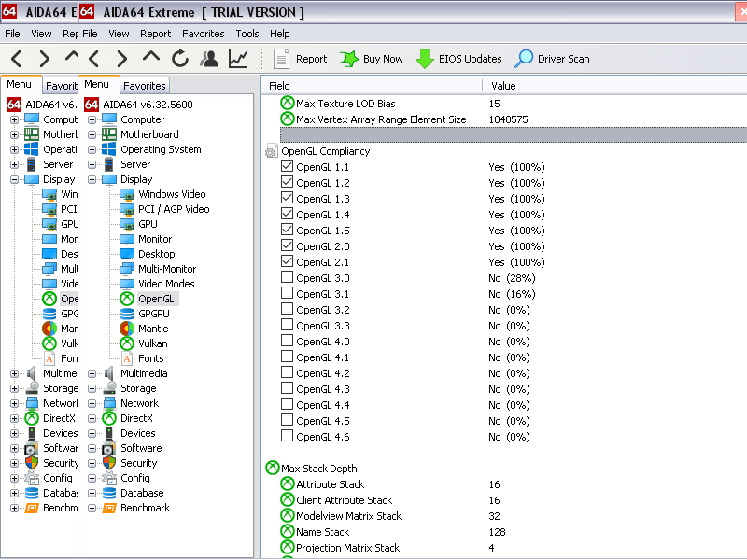Open the Tools menu
The image size is (747, 560).
click(x=247, y=34)
